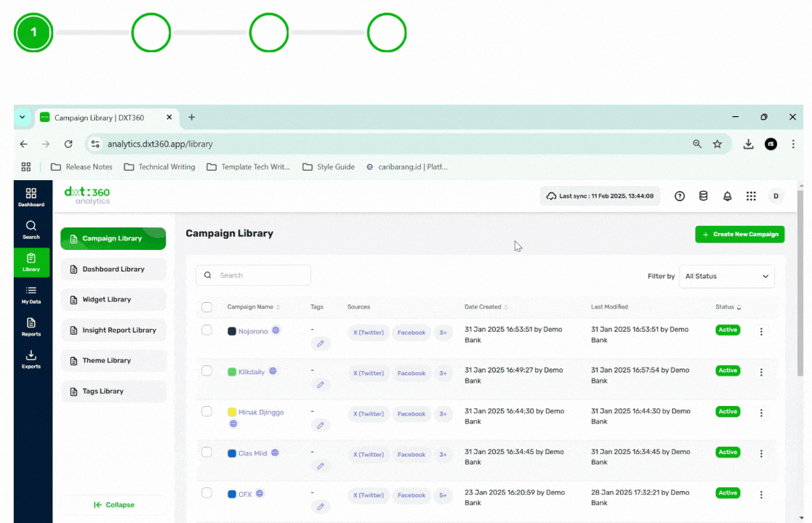Click the Last sync status button
Viewport: 812px width, 523px height.
point(600,196)
